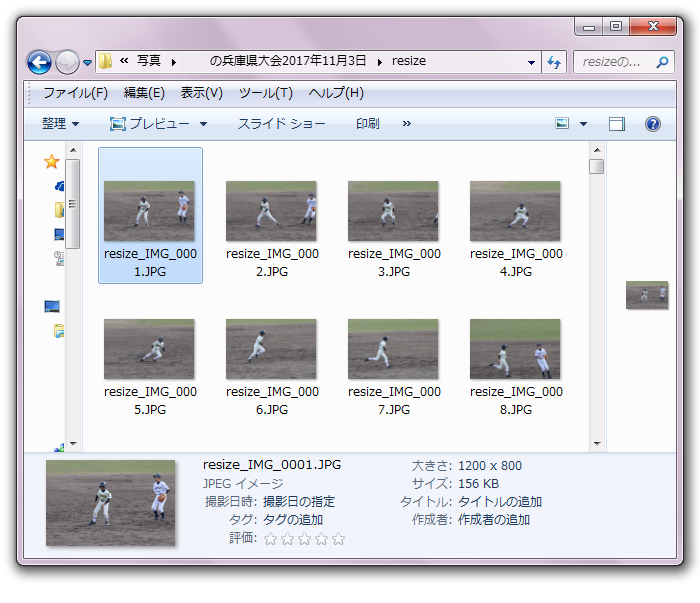The image size is (700, 603).
Task: Select thumbnail resize_IMG_0008.JPG
Action: point(515,367)
